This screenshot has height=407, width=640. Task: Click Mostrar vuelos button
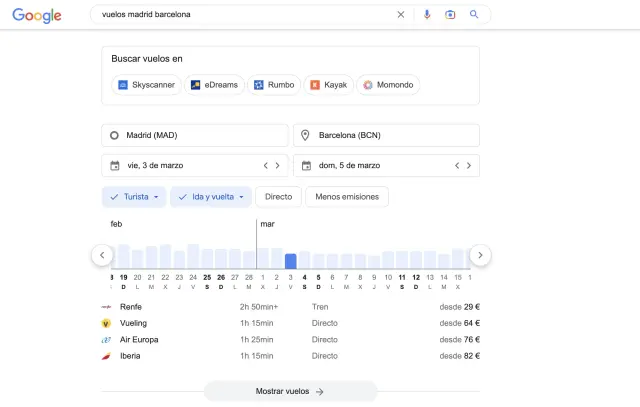coord(290,391)
